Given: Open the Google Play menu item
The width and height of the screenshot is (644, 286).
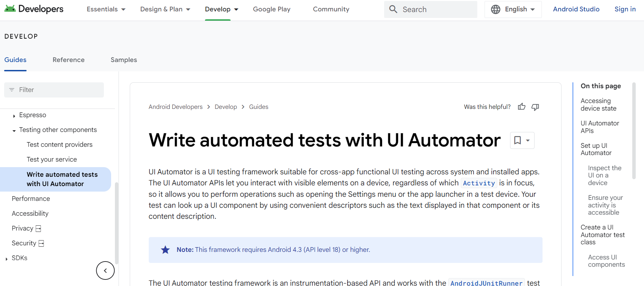Looking at the screenshot, I should [272, 9].
